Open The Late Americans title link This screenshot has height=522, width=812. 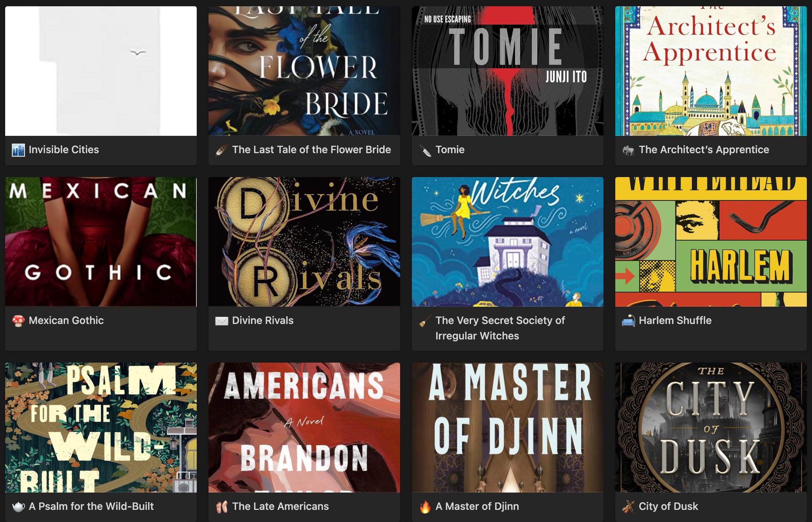[280, 506]
